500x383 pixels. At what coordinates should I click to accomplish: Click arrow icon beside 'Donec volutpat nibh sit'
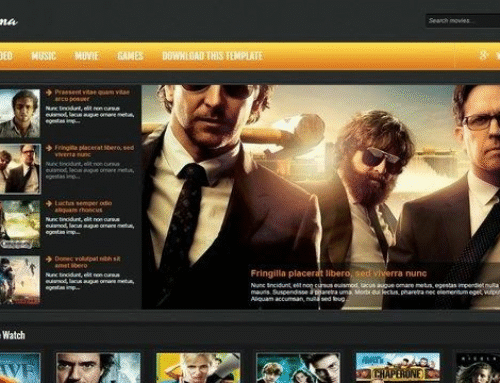coord(49,259)
